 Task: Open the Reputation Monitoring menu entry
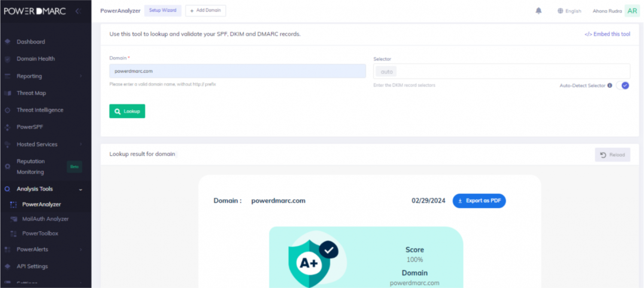(x=30, y=166)
